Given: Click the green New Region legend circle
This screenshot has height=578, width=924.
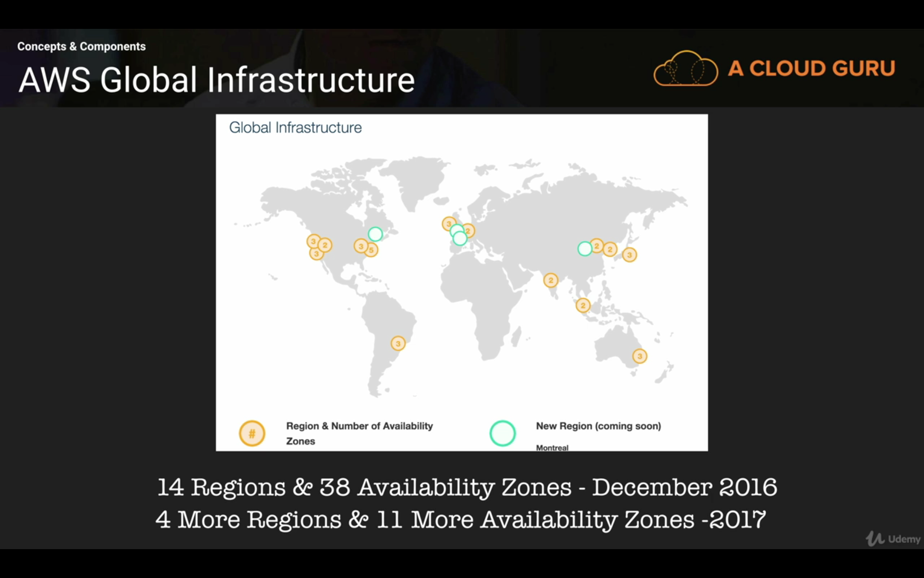Looking at the screenshot, I should coord(502,433).
